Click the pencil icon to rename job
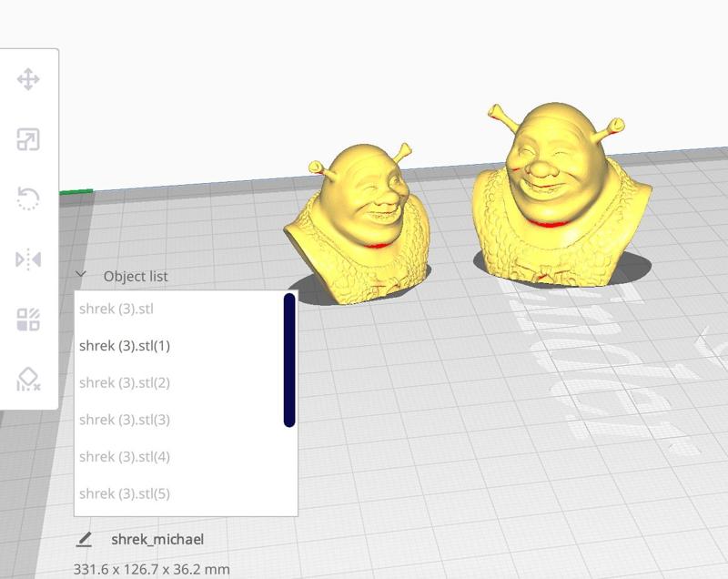Viewport: 728px width, 579px height. pos(84,539)
